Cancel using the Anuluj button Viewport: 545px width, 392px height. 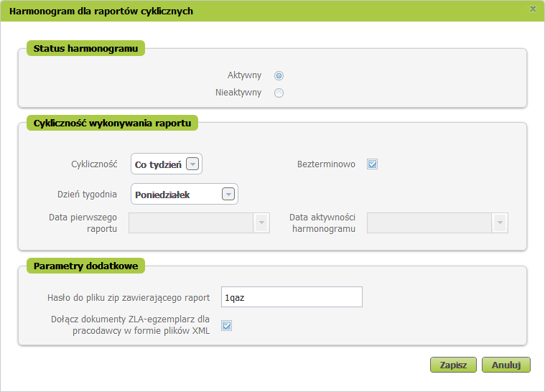(x=506, y=365)
